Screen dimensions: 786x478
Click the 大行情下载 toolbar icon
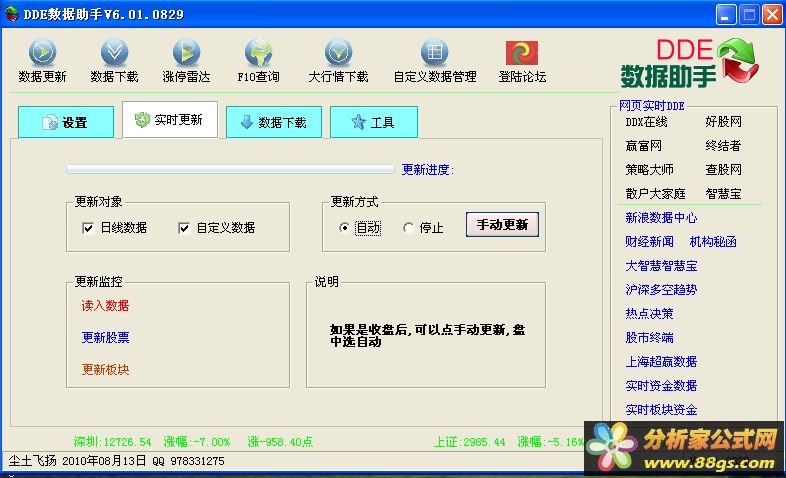pos(338,60)
